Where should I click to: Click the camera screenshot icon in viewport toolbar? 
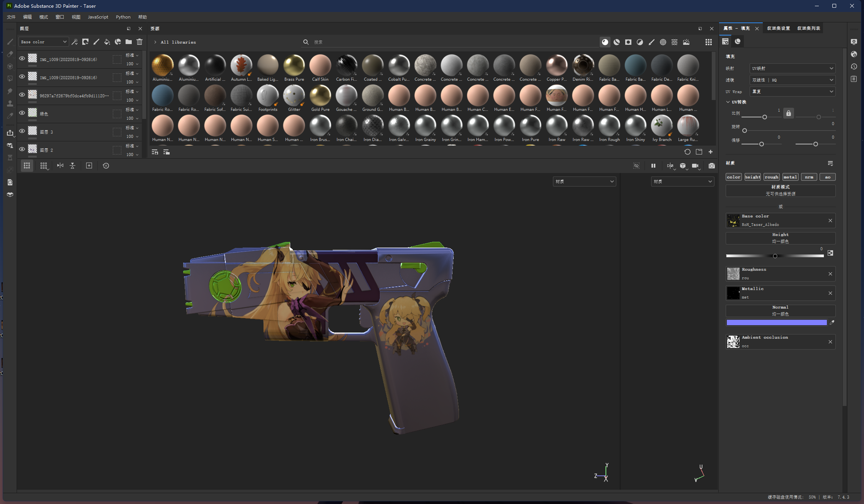[712, 166]
